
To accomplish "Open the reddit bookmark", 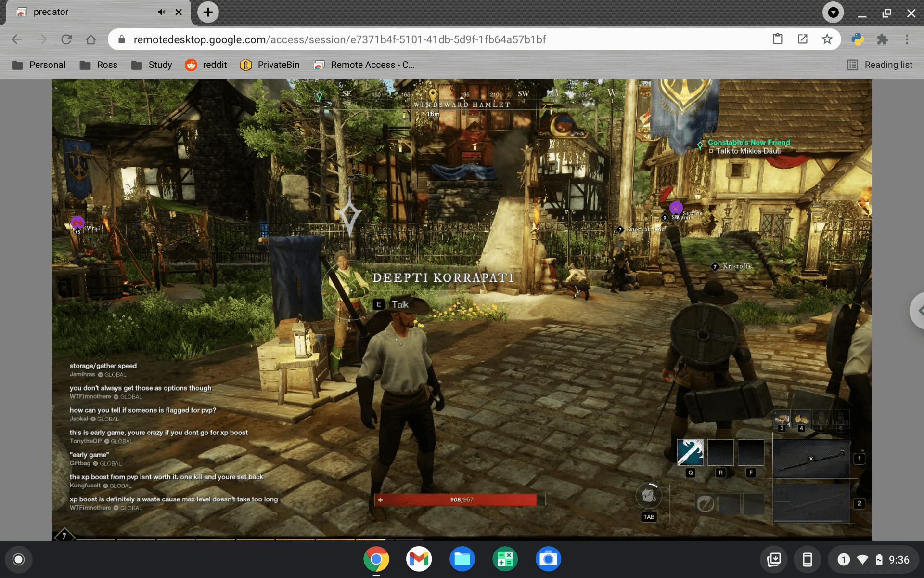I will 206,65.
